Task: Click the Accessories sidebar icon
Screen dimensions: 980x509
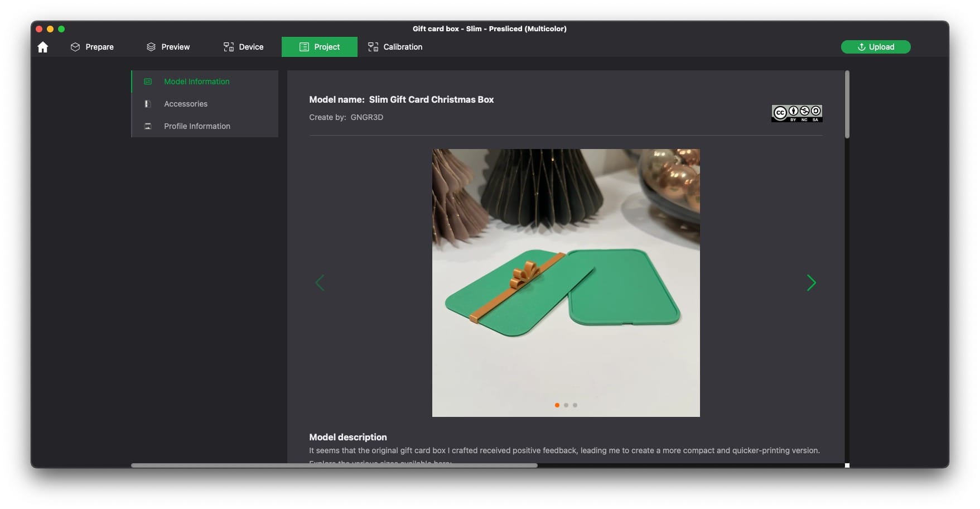Action: pyautogui.click(x=148, y=104)
